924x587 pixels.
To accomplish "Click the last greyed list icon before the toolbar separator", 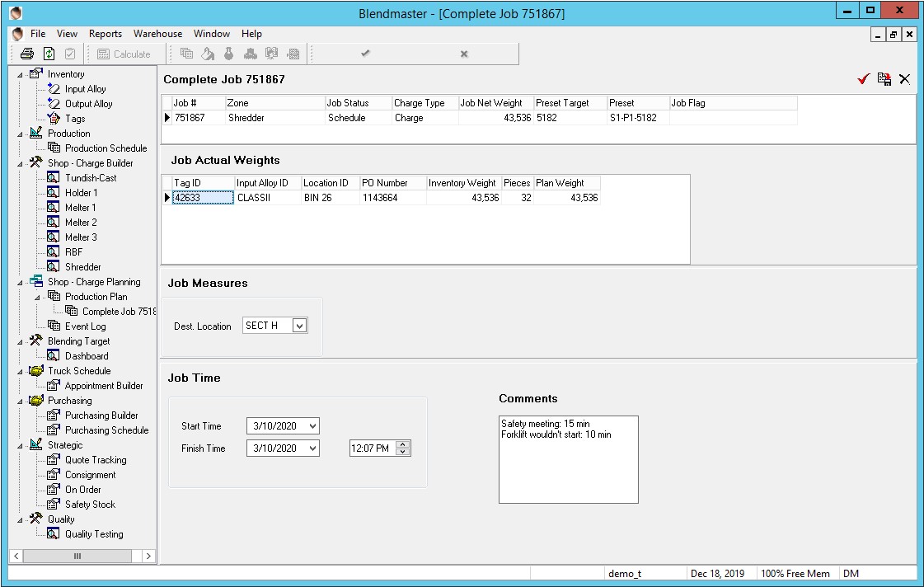I will 293,54.
